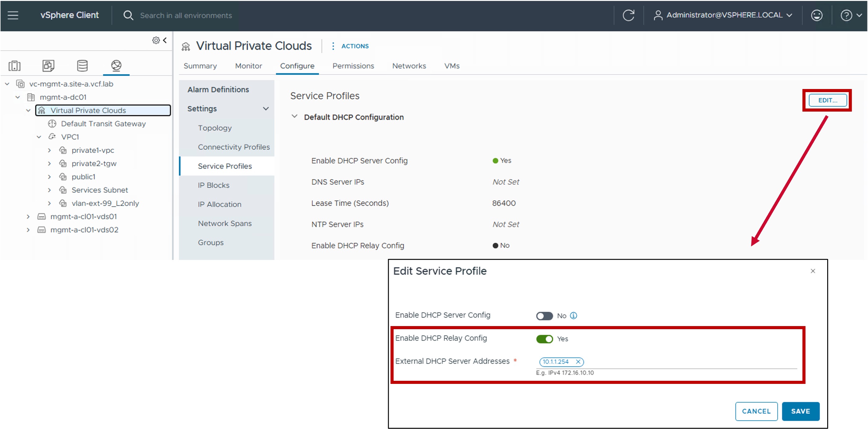Click the navigator settings gear icon
Image resolution: width=868 pixels, height=429 pixels.
(156, 40)
